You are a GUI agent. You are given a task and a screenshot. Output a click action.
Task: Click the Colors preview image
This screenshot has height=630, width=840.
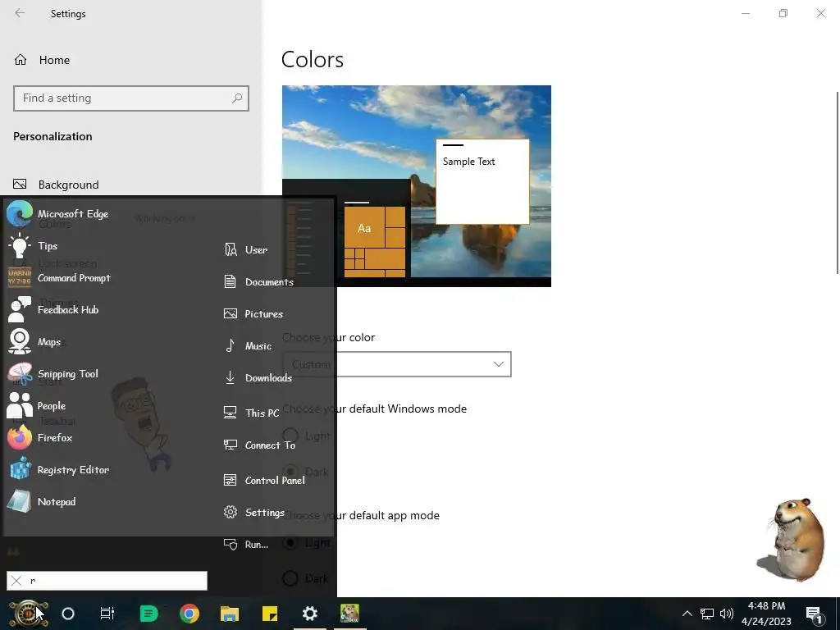pos(417,186)
